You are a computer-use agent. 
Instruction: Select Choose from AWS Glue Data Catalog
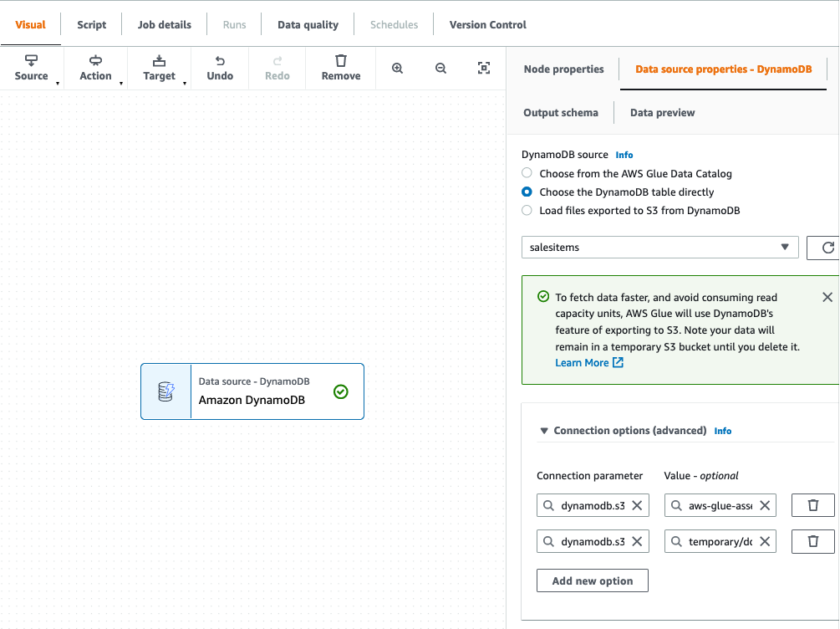click(527, 172)
